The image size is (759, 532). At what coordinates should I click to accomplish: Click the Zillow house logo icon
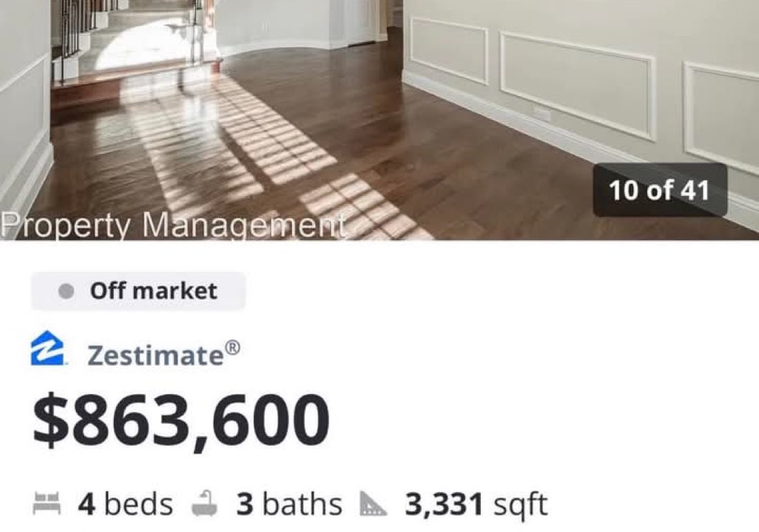tap(48, 348)
